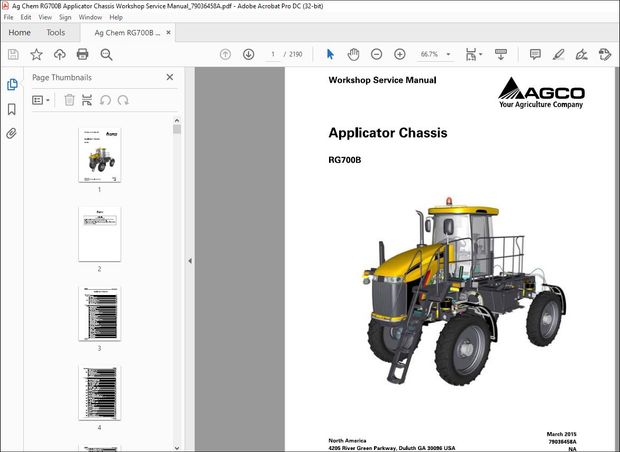620x452 pixels.
Task: Zoom out with the minus circle
Action: [x=376, y=54]
